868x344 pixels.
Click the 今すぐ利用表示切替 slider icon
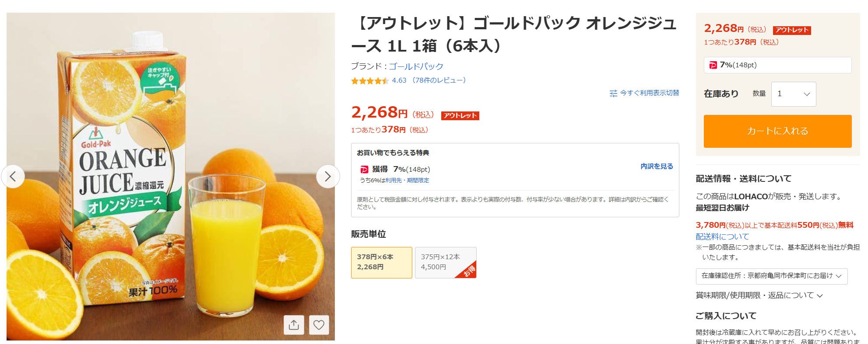(613, 93)
